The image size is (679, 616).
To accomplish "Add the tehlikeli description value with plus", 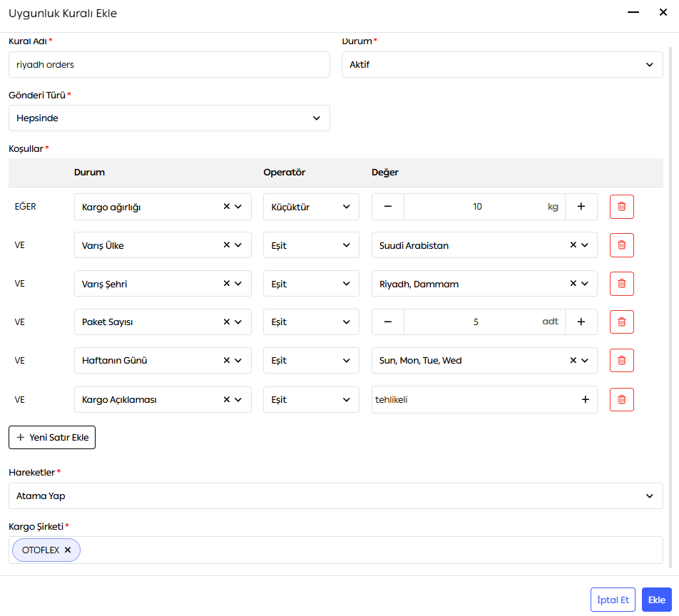I will [585, 399].
